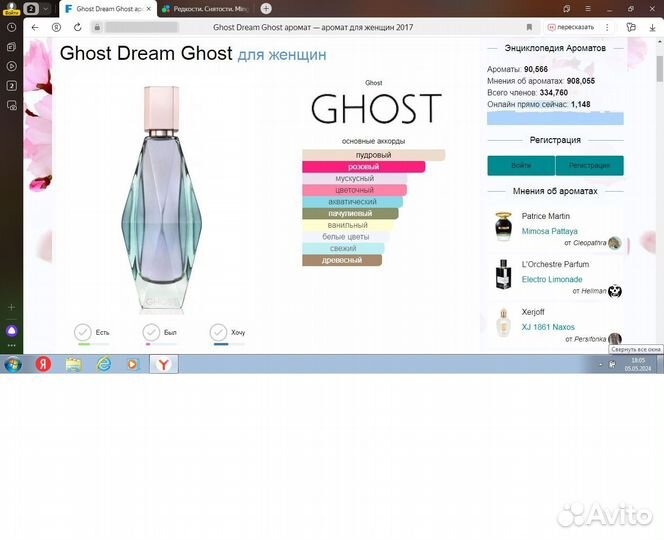The width and height of the screenshot is (664, 540).
Task: Click the Show desktop strip in taskbar
Action: (x=660, y=364)
